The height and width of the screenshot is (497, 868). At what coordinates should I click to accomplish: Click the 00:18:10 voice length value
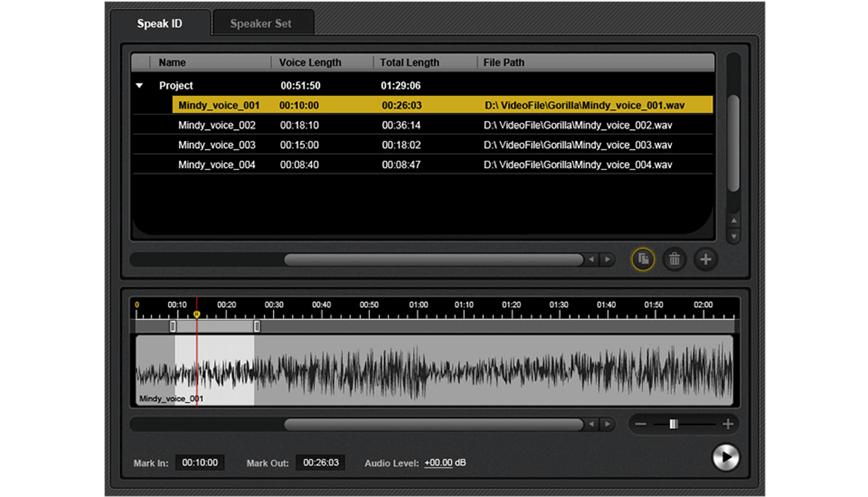(299, 125)
